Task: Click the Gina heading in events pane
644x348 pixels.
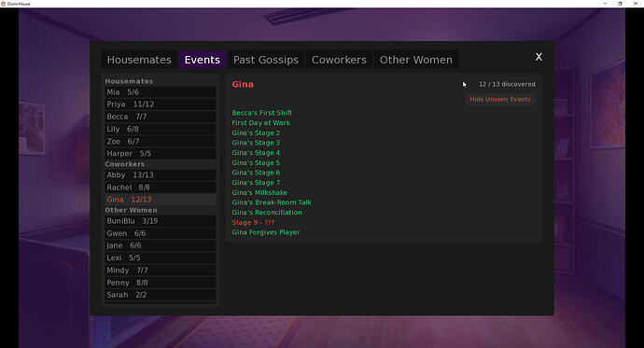Action: (x=243, y=85)
